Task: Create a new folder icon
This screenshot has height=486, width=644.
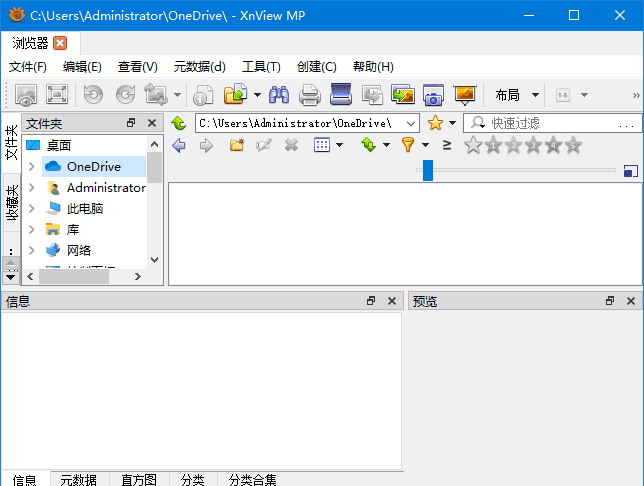Action: (237, 145)
